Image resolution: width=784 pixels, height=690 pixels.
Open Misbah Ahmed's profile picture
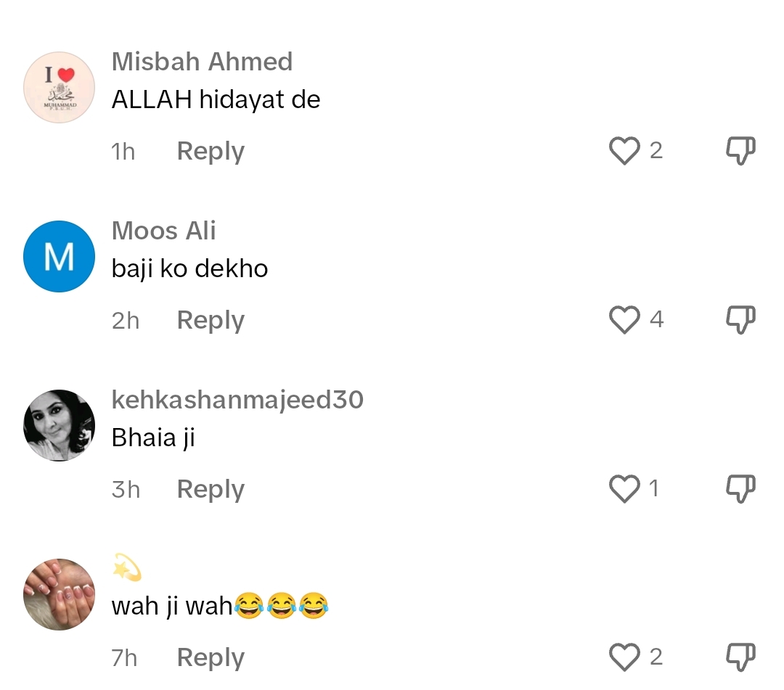(59, 88)
